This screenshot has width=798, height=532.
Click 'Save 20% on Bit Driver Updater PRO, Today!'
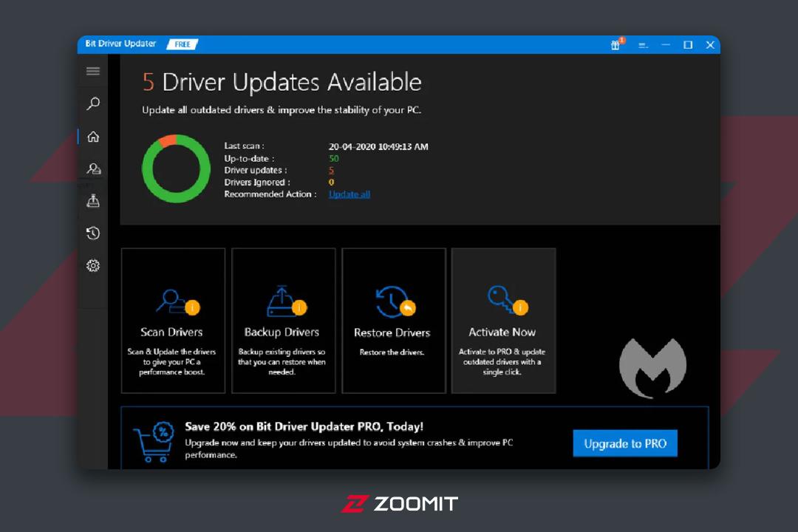point(304,426)
